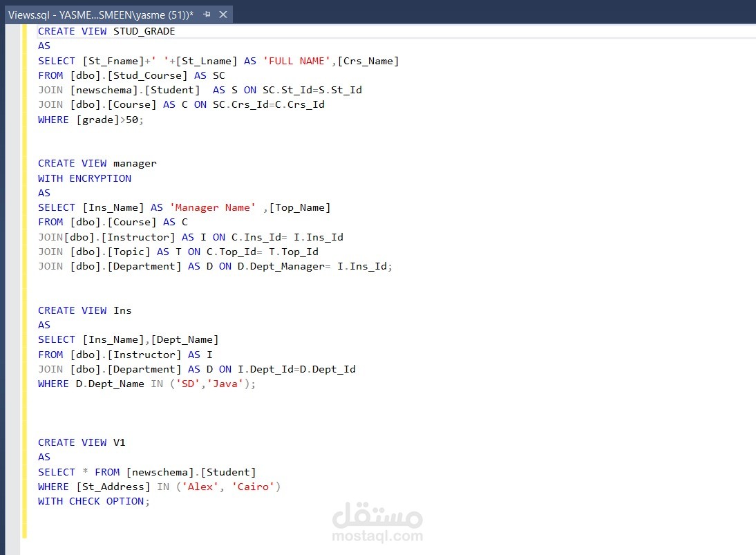The width and height of the screenshot is (756, 555).
Task: Click the manager view name
Action: point(135,164)
